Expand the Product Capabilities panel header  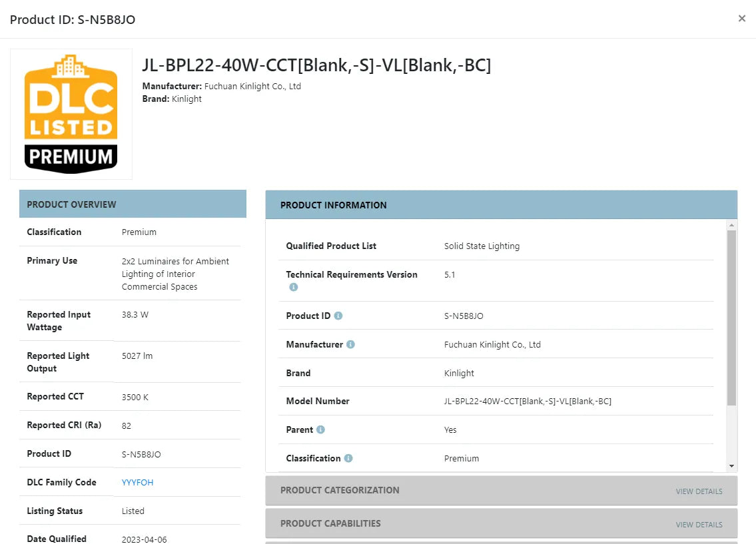click(330, 523)
